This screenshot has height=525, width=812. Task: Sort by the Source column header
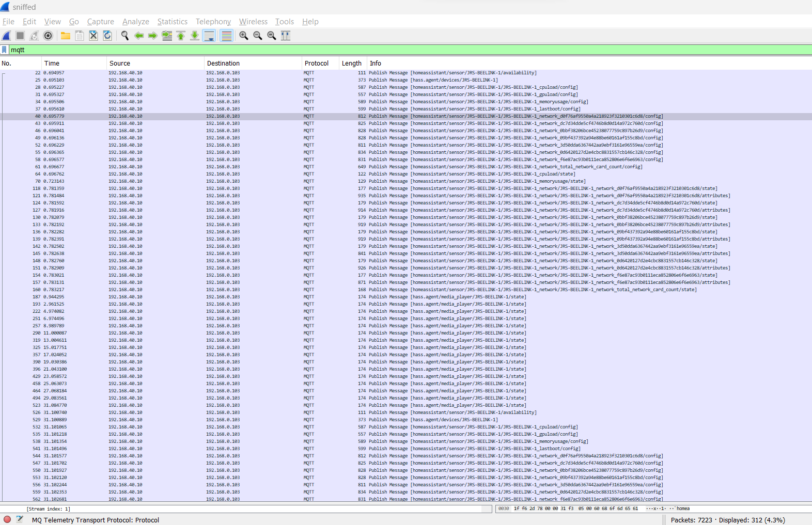click(155, 63)
